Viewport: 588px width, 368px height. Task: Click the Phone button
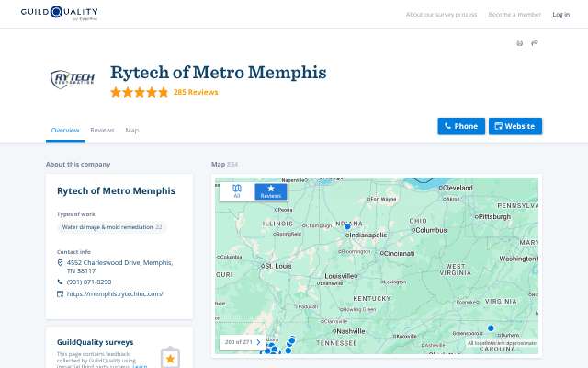click(461, 126)
